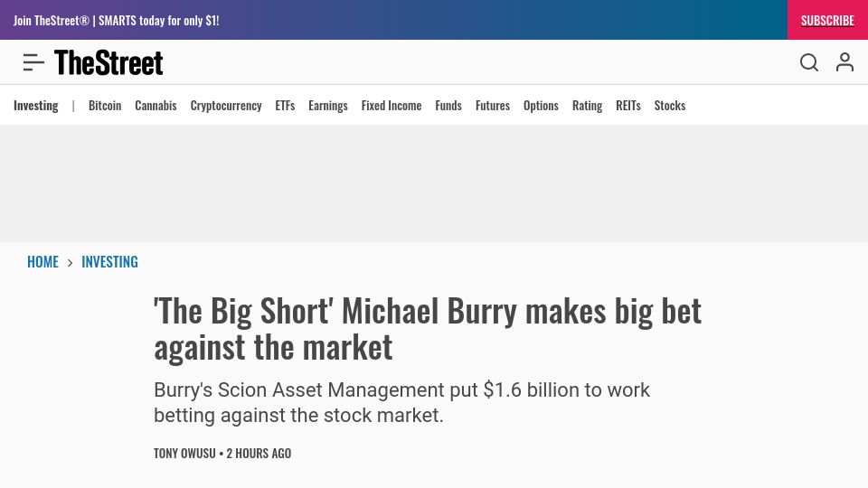Open the user account profile icon
This screenshot has width=868, height=488.
(x=844, y=62)
